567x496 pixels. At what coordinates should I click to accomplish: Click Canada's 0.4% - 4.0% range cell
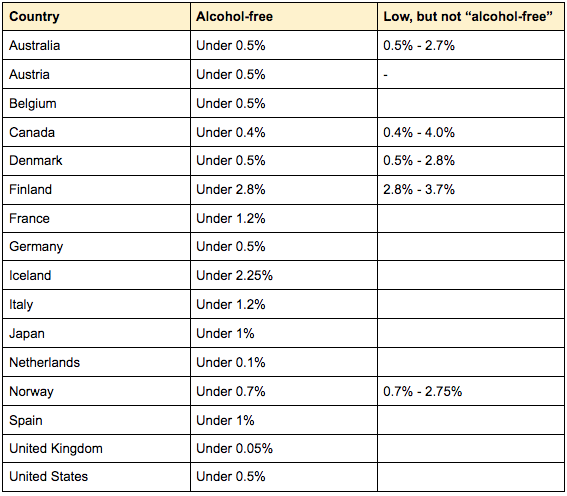coord(471,132)
